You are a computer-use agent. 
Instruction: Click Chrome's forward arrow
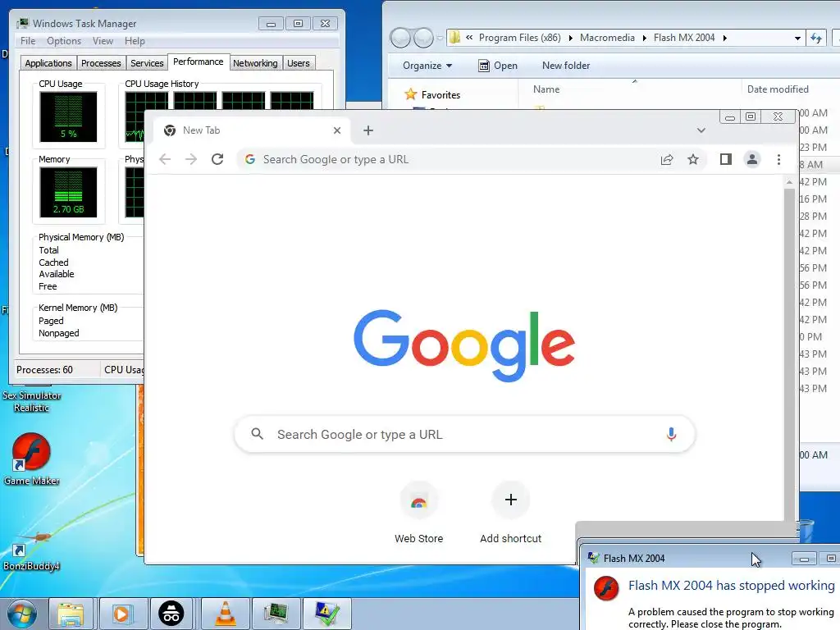click(x=191, y=159)
